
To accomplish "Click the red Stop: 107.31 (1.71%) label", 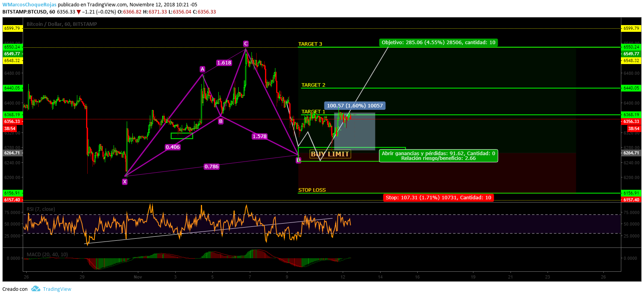I will (x=438, y=198).
